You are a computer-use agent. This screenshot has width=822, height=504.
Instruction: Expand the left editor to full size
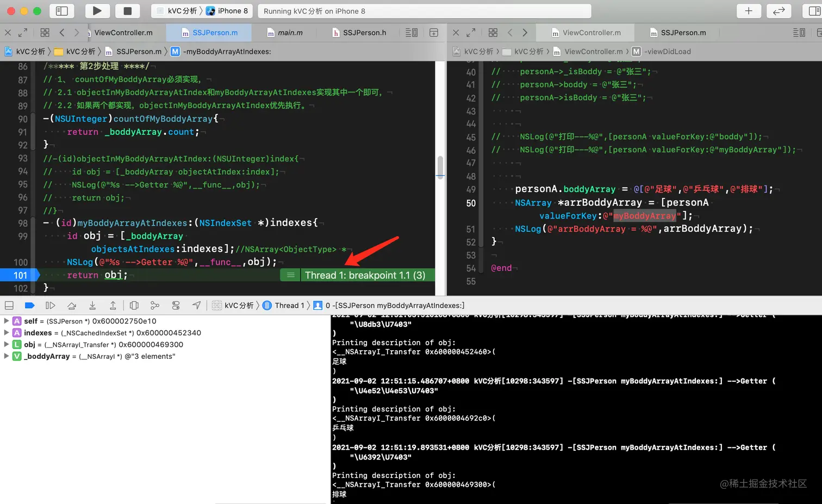[x=23, y=33]
